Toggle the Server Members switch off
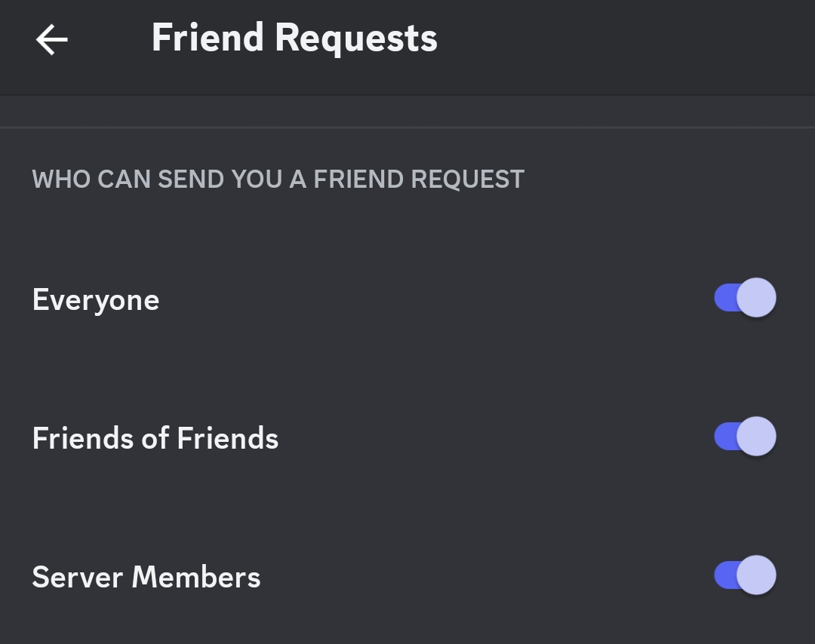The image size is (815, 644). [745, 575]
